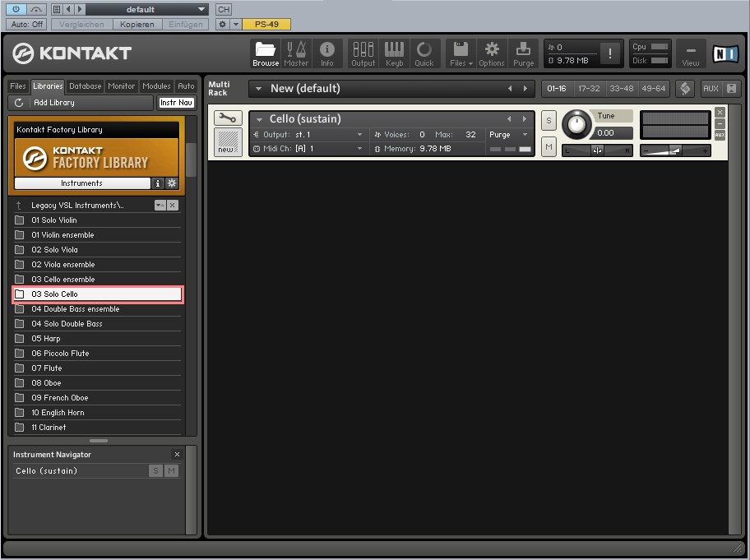Minimize the Cello (sustain) instrument header
Viewport: 750px width, 560px height.
720,124
